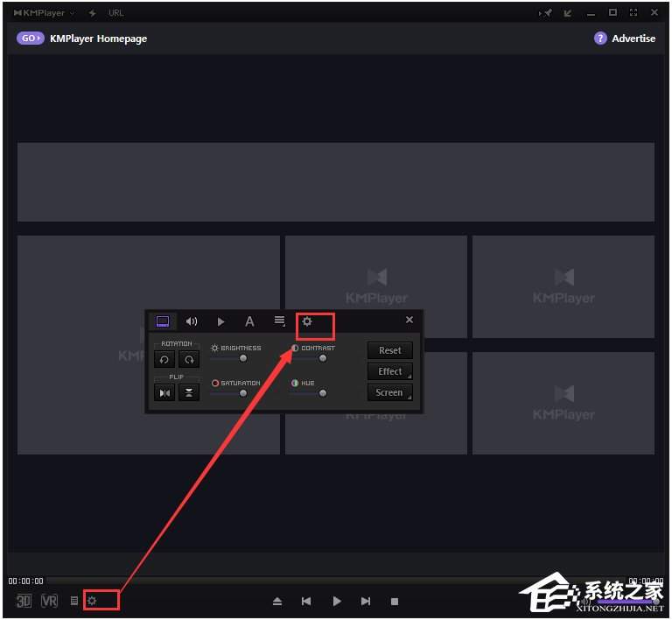
Task: Open the subtitle tab marked A
Action: (249, 321)
